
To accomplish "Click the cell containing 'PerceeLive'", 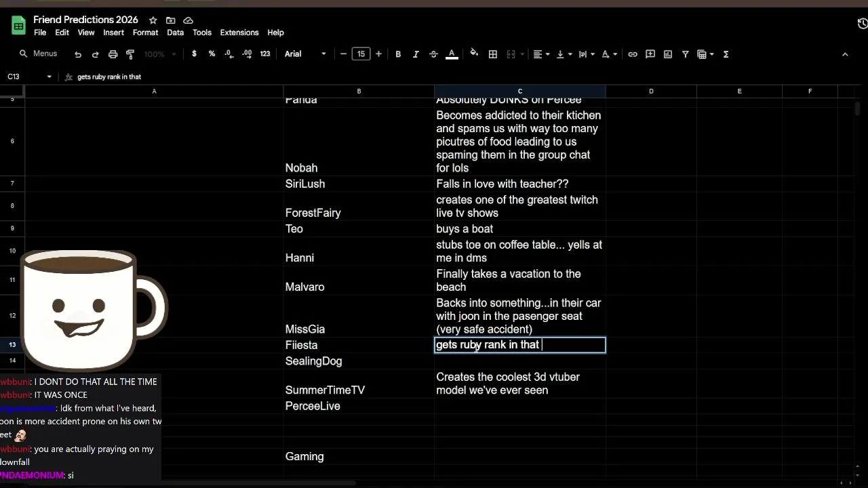I will pyautogui.click(x=359, y=406).
